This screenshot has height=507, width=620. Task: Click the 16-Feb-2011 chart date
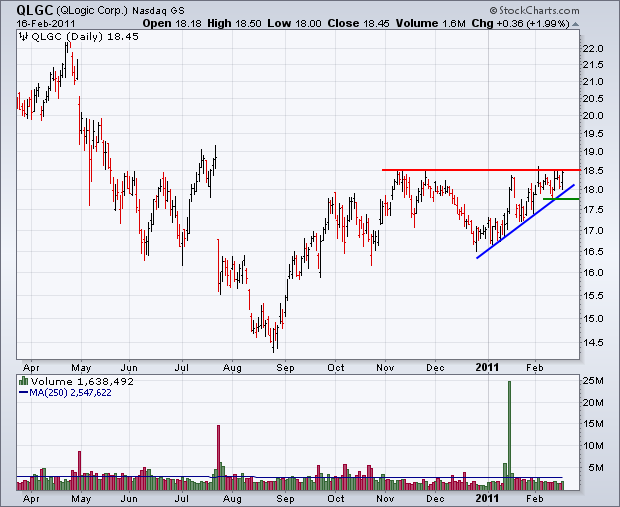[45, 23]
